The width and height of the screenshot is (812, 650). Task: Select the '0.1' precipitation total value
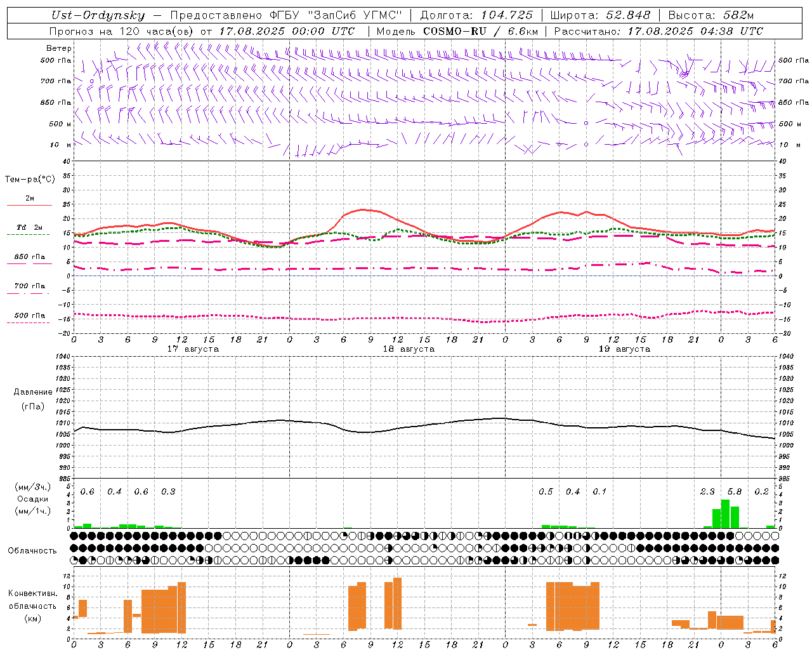599,492
